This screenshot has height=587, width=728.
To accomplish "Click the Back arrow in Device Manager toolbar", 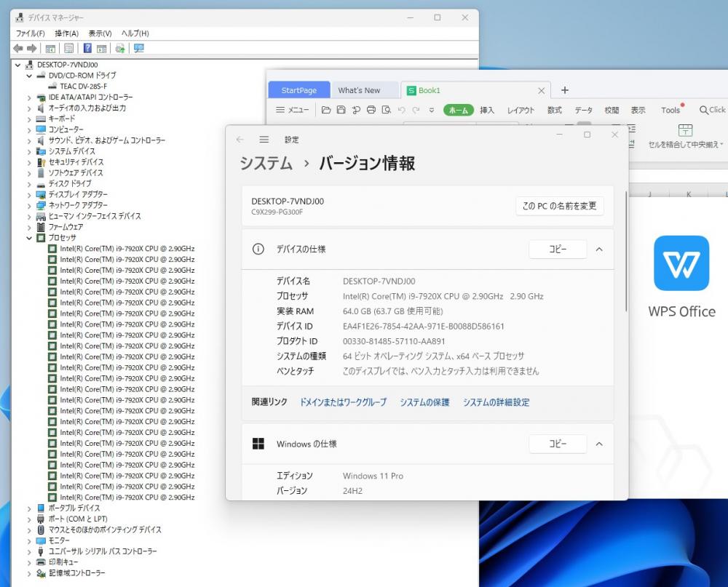I will 18,48.
